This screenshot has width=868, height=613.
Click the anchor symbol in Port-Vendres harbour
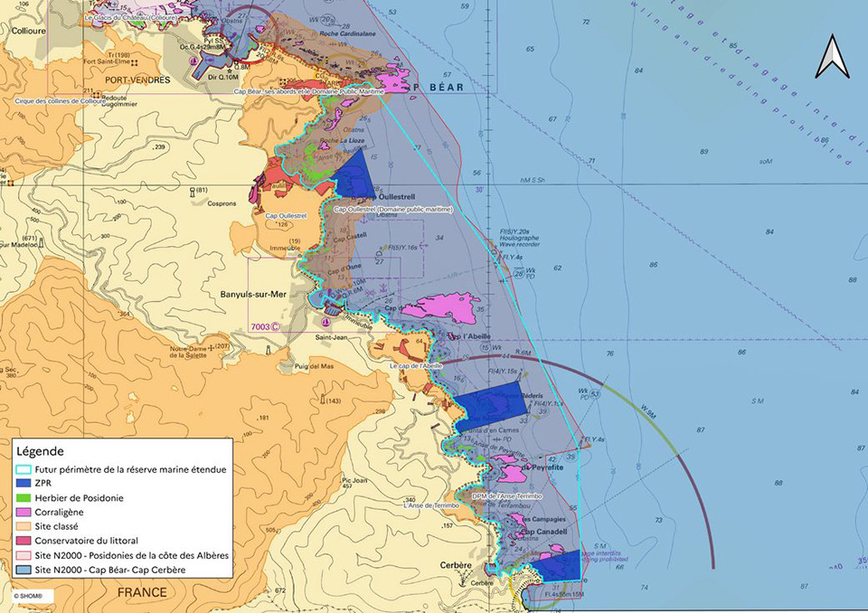(x=193, y=61)
